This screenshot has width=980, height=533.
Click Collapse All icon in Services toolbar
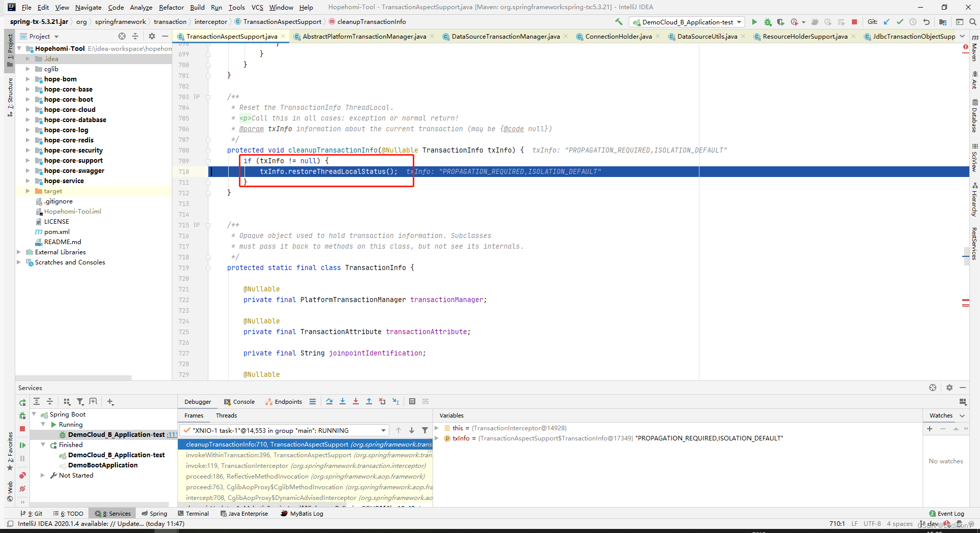point(50,401)
